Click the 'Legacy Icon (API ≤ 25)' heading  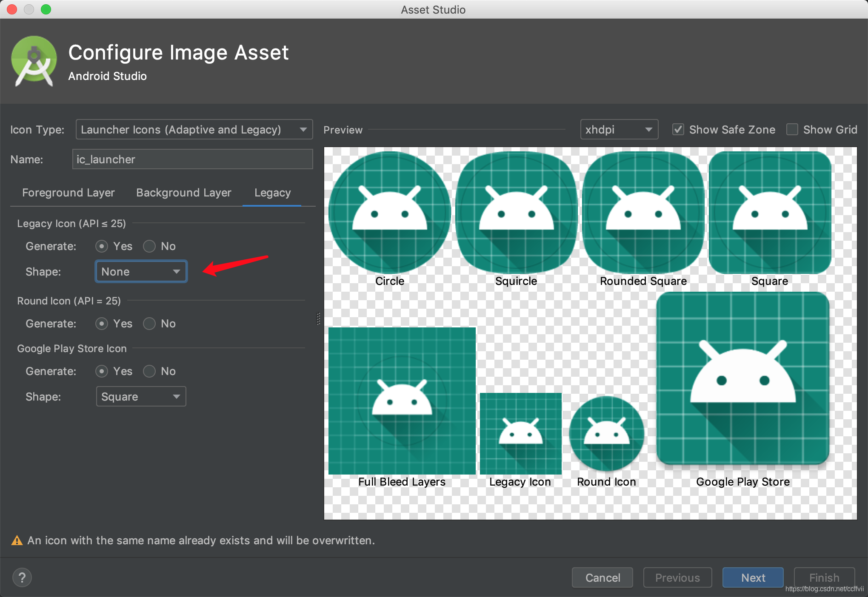point(71,223)
